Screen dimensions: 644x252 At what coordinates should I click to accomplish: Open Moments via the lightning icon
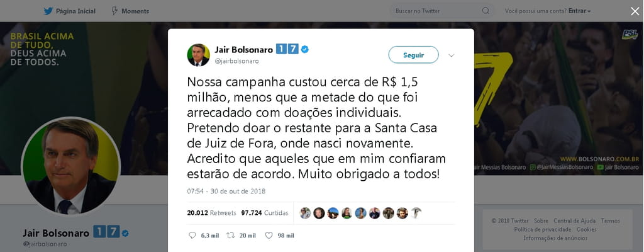point(114,11)
